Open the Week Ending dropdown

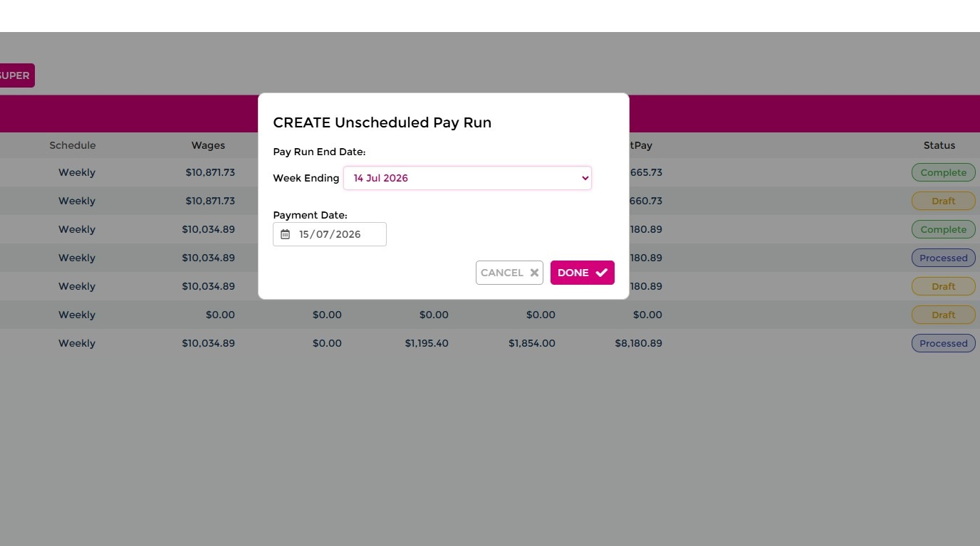(x=467, y=178)
